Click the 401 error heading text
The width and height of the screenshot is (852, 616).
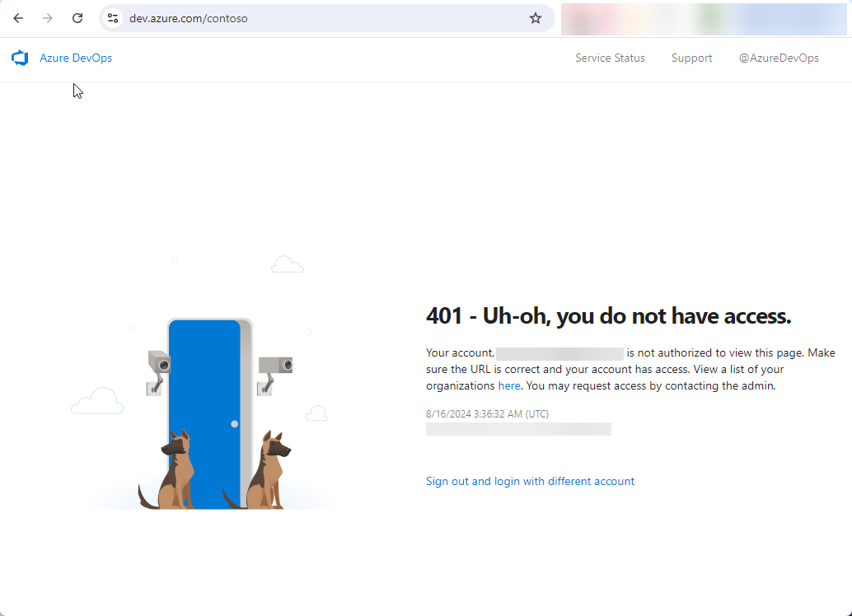click(608, 316)
